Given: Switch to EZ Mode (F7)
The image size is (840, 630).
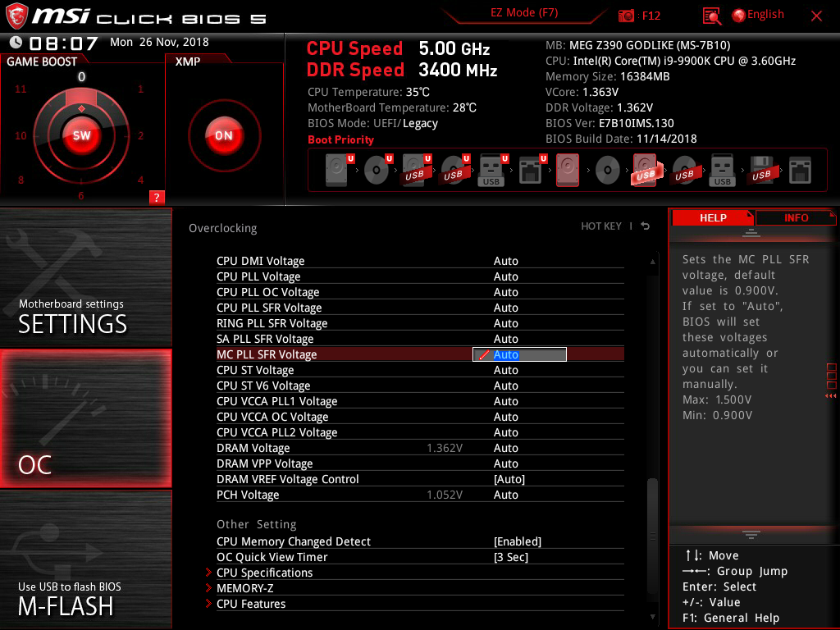Looking at the screenshot, I should (x=524, y=13).
